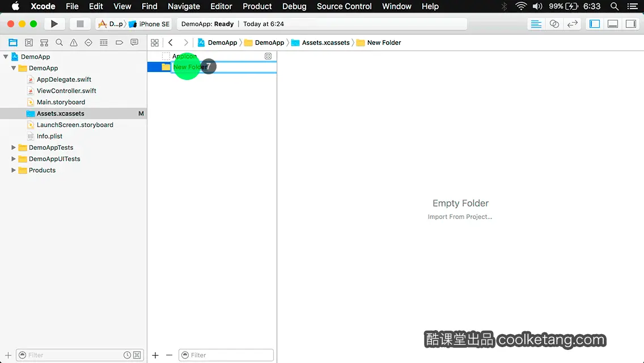The width and height of the screenshot is (644, 363).
Task: Expand the DemoAppTests group
Action: pos(14,147)
